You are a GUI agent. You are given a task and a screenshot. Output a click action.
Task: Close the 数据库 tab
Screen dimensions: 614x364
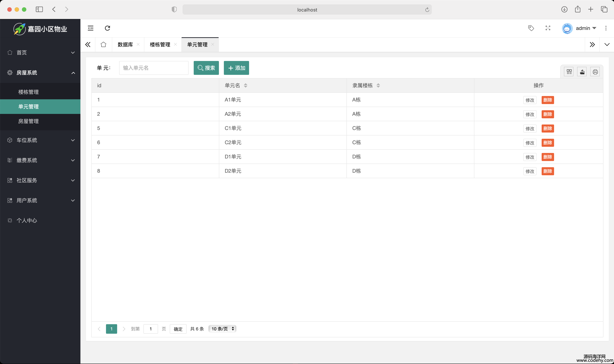tap(138, 44)
